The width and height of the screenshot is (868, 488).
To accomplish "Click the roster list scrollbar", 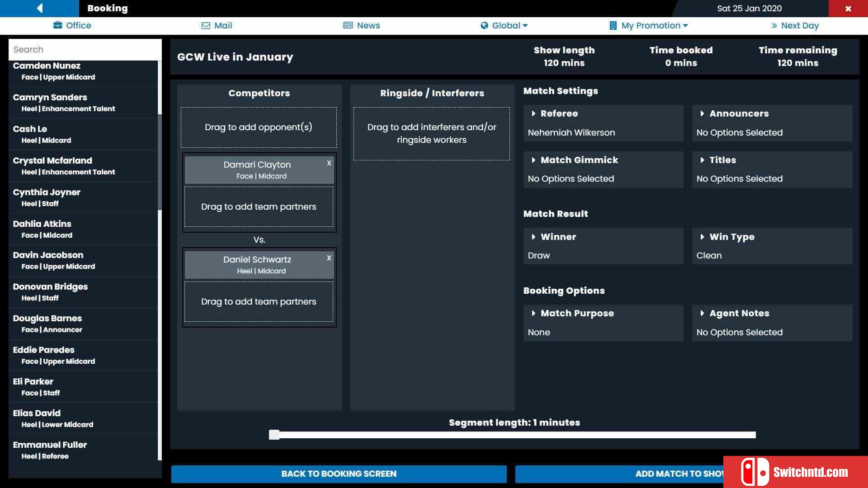I will point(160,163).
